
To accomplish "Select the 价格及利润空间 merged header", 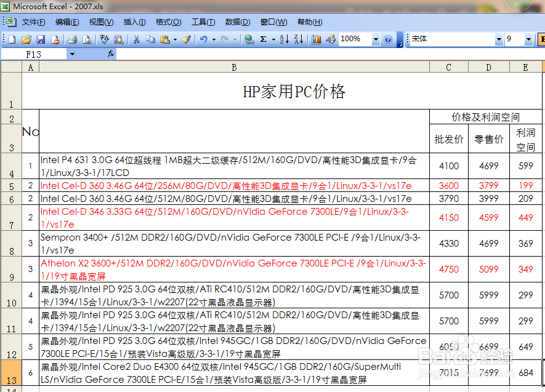I will pyautogui.click(x=485, y=117).
